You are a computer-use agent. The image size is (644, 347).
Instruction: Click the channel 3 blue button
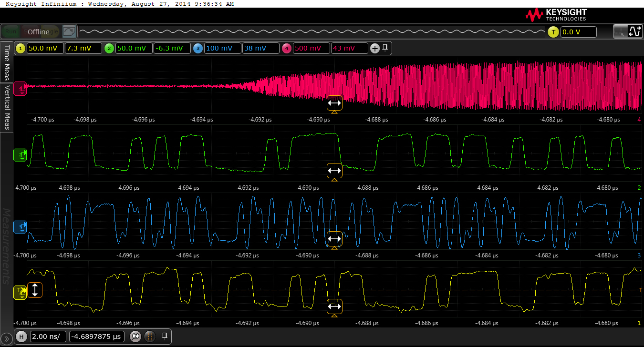(198, 48)
